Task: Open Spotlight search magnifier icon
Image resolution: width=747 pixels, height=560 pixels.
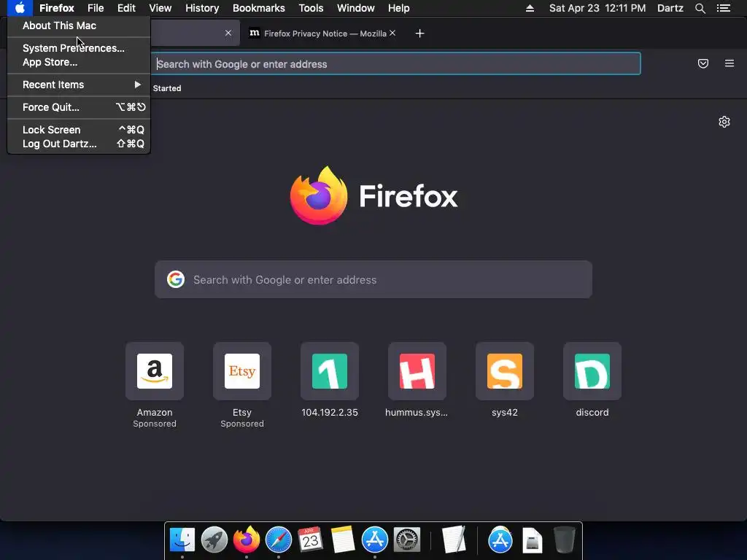Action: pos(700,8)
